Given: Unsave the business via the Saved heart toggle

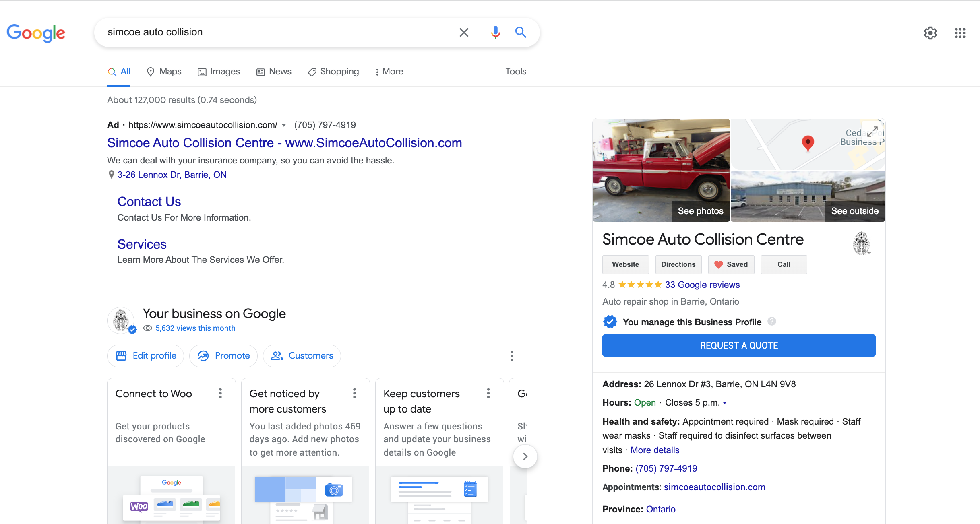Looking at the screenshot, I should click(x=719, y=264).
